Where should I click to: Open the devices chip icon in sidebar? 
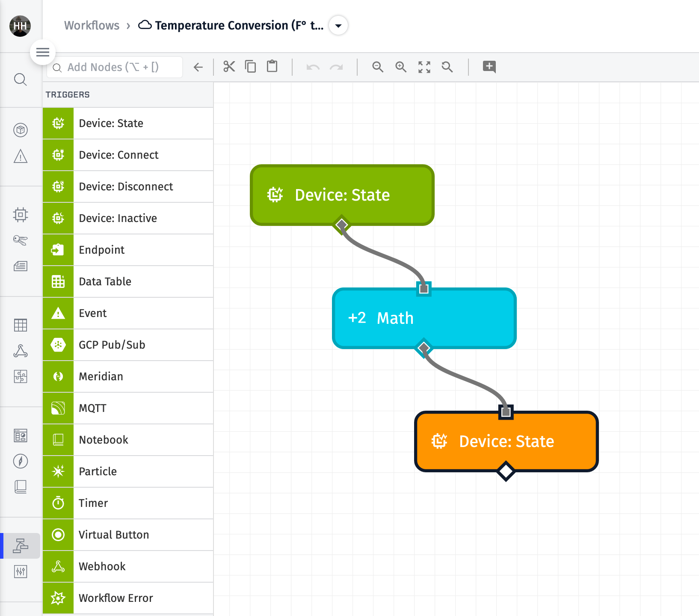(x=21, y=214)
